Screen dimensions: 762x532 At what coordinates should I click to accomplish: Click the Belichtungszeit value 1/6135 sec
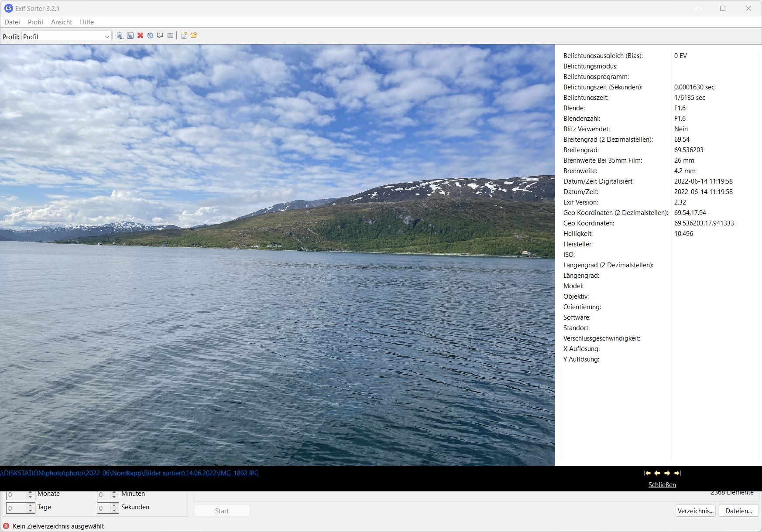click(690, 98)
